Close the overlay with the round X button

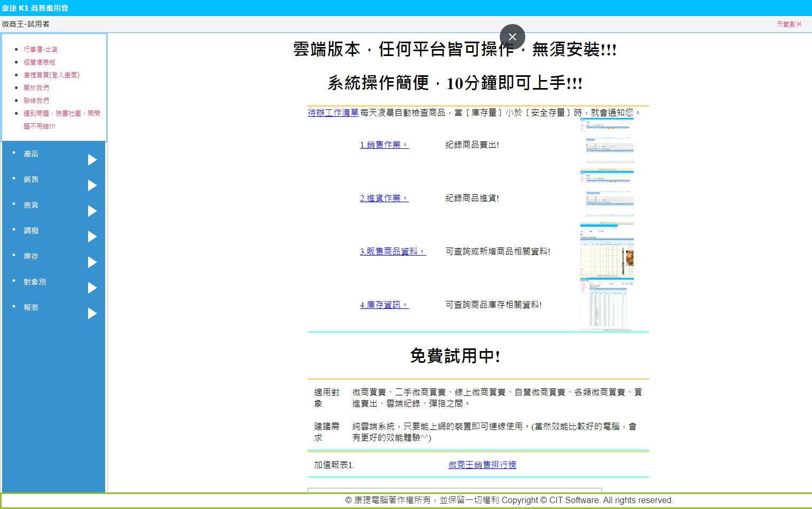(x=512, y=37)
